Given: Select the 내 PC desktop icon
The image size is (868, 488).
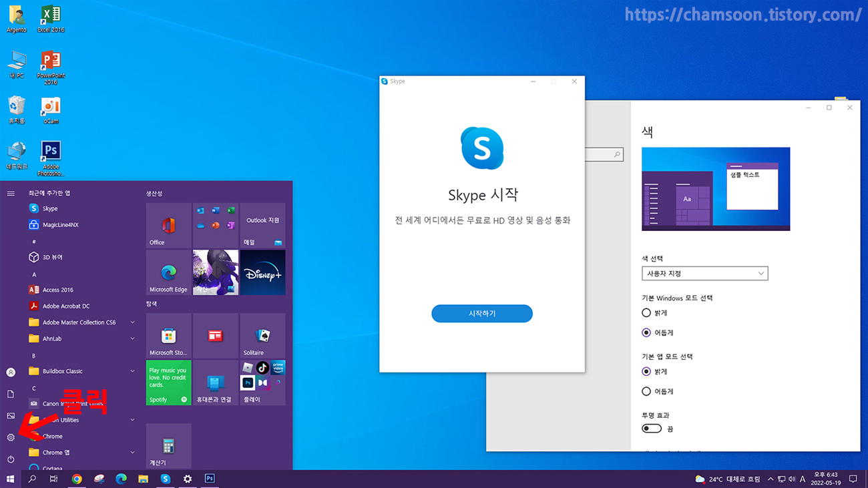Looking at the screenshot, I should tap(17, 64).
